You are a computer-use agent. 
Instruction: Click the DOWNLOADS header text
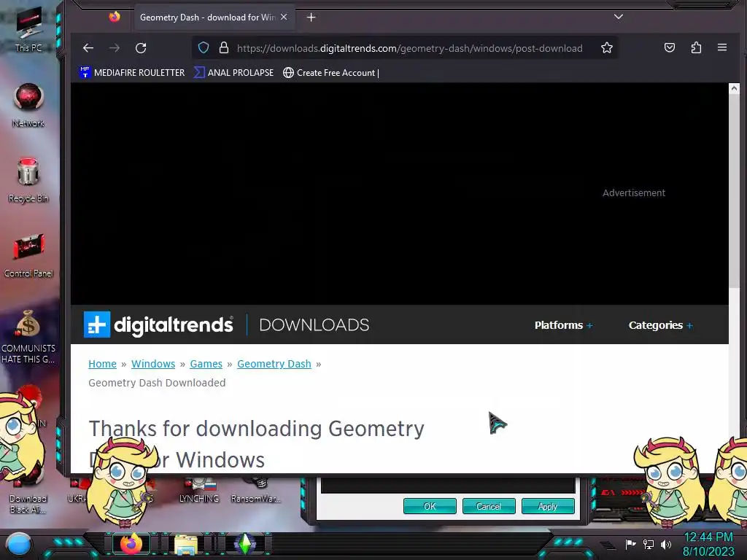click(x=314, y=324)
